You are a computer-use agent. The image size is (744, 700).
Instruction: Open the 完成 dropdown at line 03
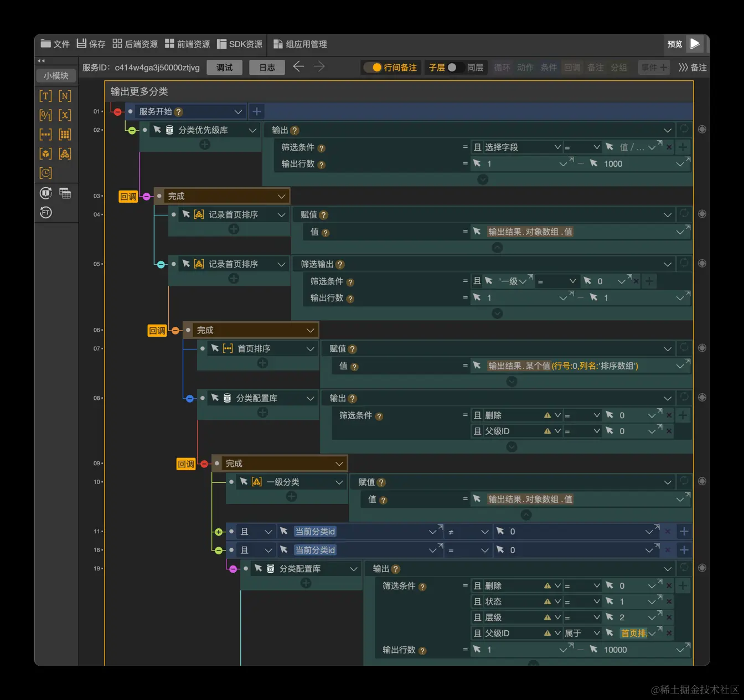[x=281, y=197]
